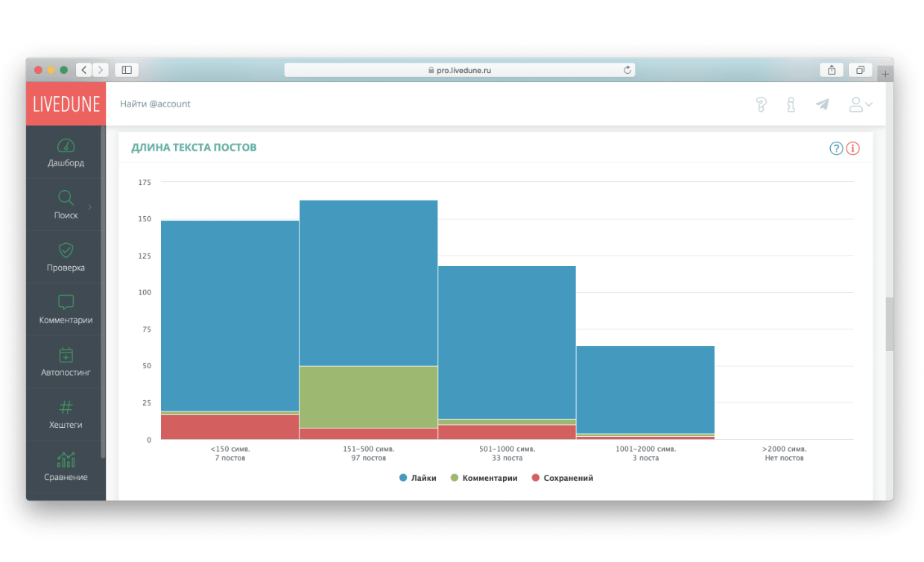This screenshot has height=562, width=924.
Task: Toggle the Сохранений series in legend
Action: click(x=563, y=478)
